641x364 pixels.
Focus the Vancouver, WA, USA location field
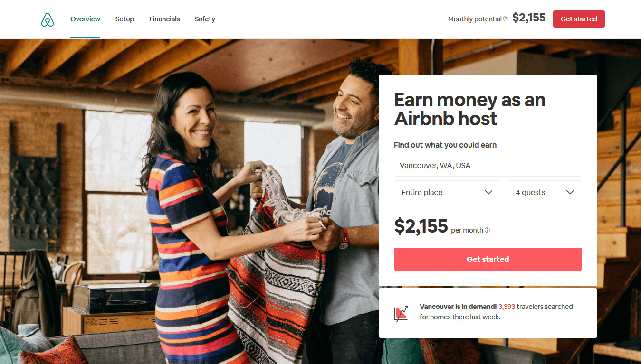(x=488, y=165)
